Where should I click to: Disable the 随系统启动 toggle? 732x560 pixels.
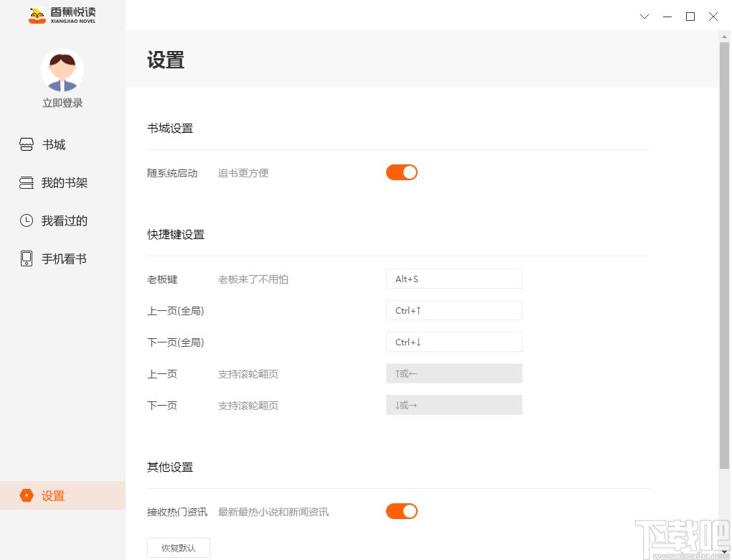401,172
